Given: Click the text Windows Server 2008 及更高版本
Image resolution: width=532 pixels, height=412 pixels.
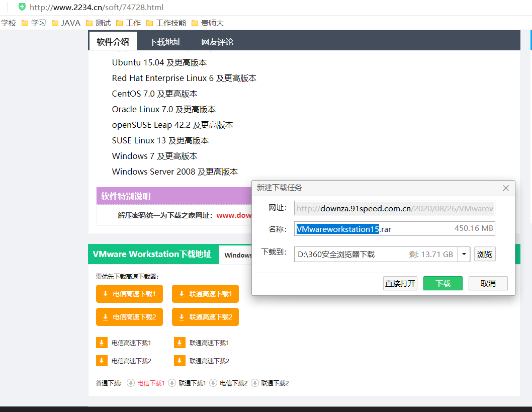Looking at the screenshot, I should coord(174,172).
